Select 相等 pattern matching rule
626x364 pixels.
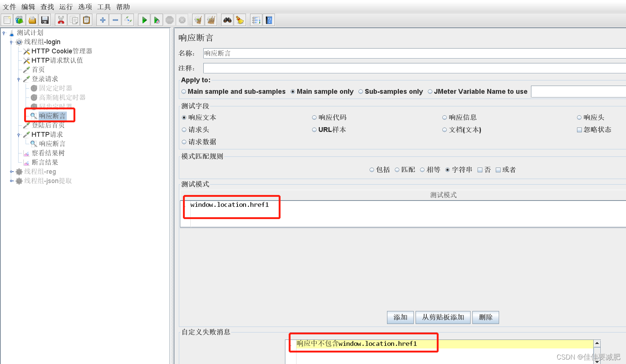(430, 170)
